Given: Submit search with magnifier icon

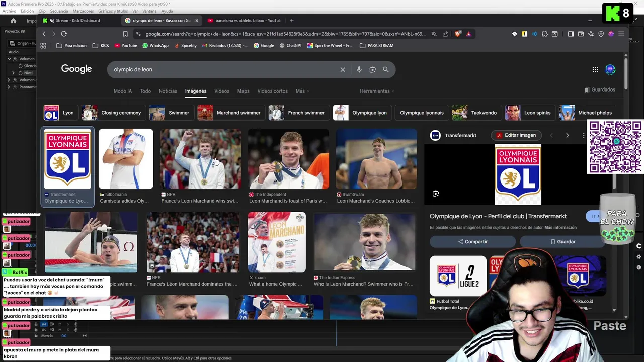Looking at the screenshot, I should pyautogui.click(x=386, y=69).
